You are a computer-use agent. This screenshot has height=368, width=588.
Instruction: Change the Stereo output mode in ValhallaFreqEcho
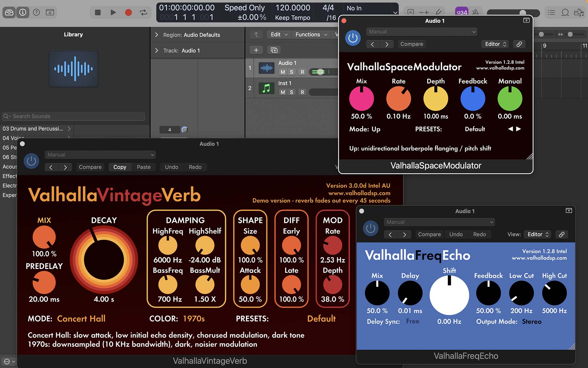[531, 322]
